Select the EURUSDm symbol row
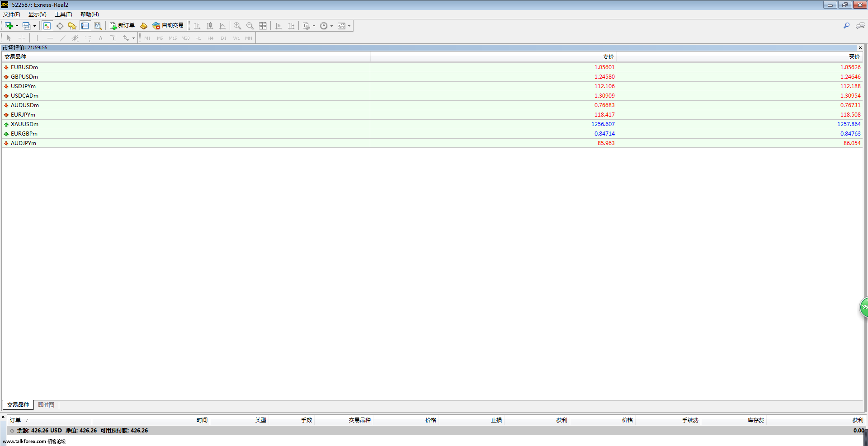 pos(432,67)
